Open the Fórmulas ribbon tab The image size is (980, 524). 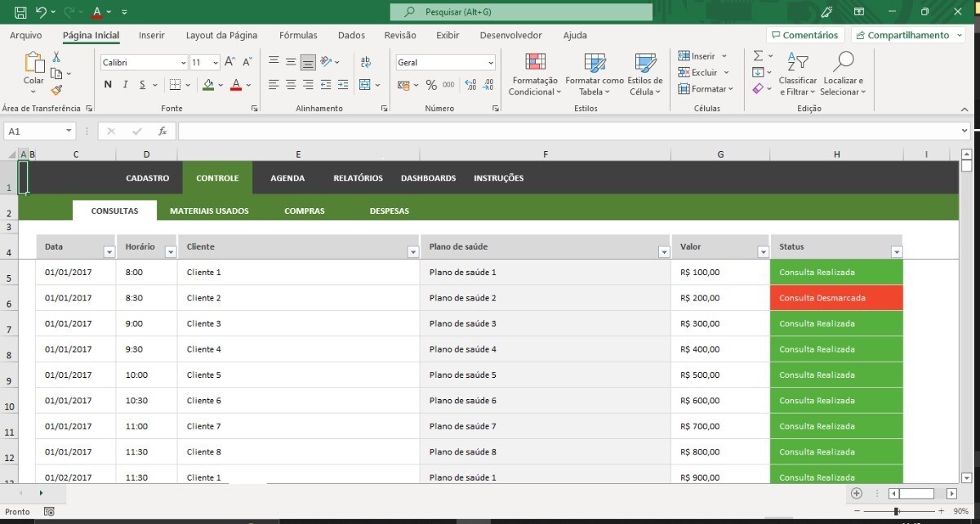click(x=298, y=35)
